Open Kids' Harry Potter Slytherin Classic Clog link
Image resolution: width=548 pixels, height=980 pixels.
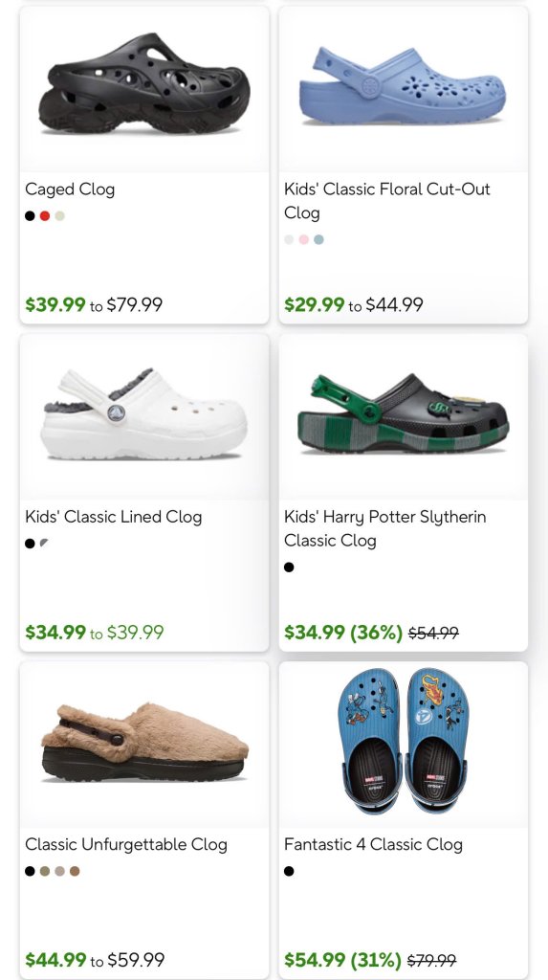pyautogui.click(x=384, y=528)
